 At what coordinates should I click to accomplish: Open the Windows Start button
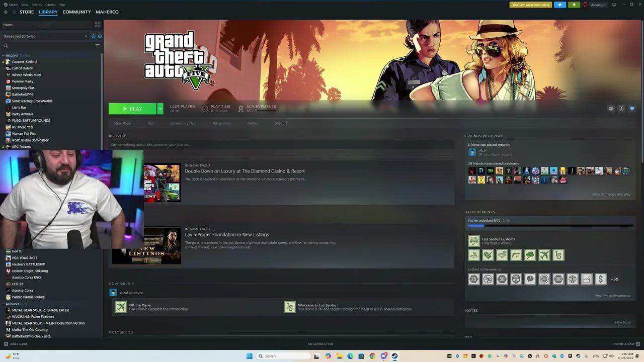point(249,356)
